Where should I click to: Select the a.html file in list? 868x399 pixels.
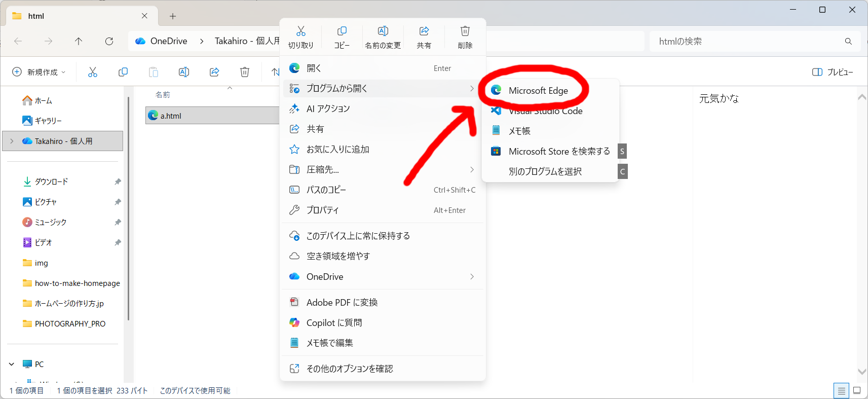(212, 116)
